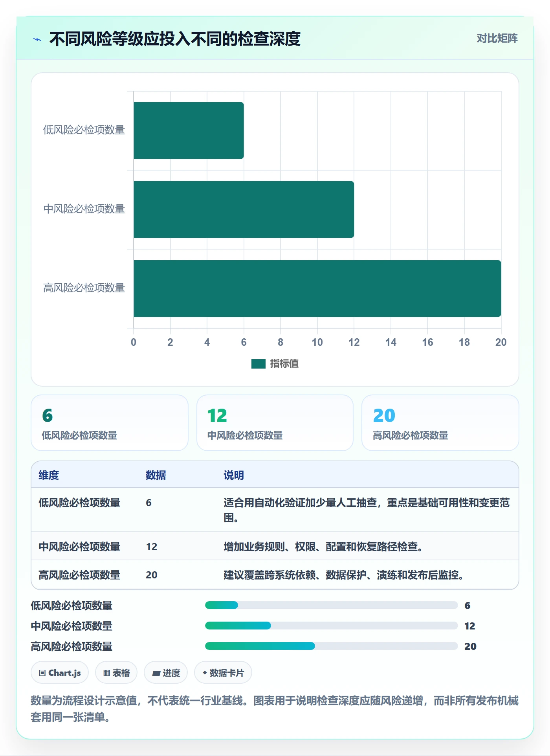Select the 中风险必检项数量 cell in the table

click(x=79, y=547)
